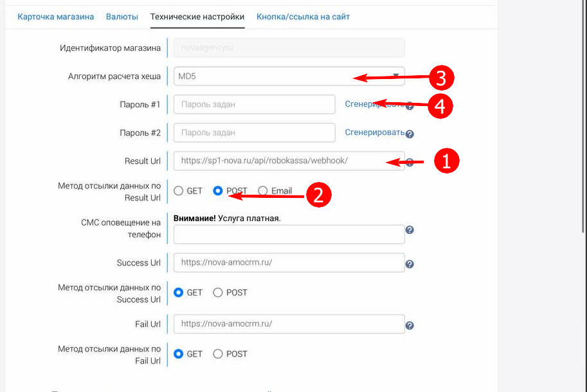Open the hash algorithm MD5 dropdown

tap(289, 76)
